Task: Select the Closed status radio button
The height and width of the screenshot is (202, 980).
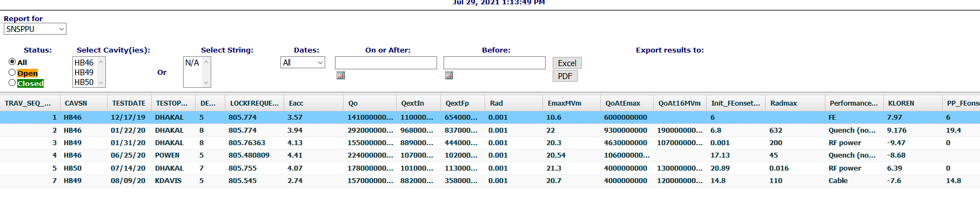Action: [12, 83]
